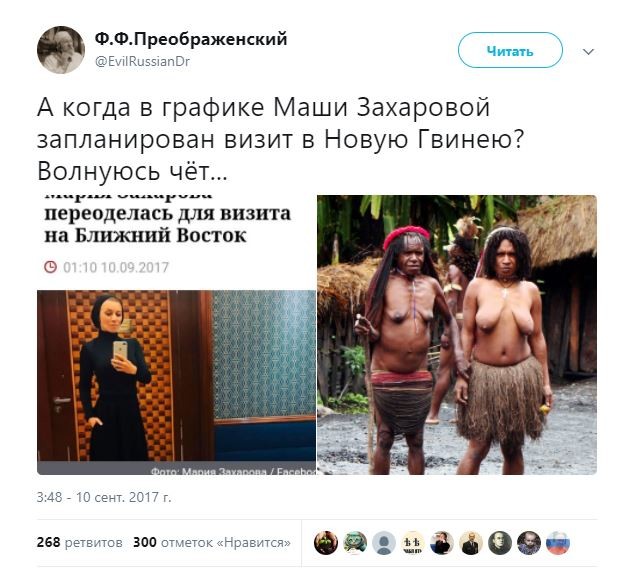Open the baby photo liker avatar
The width and height of the screenshot is (635, 576).
click(529, 543)
